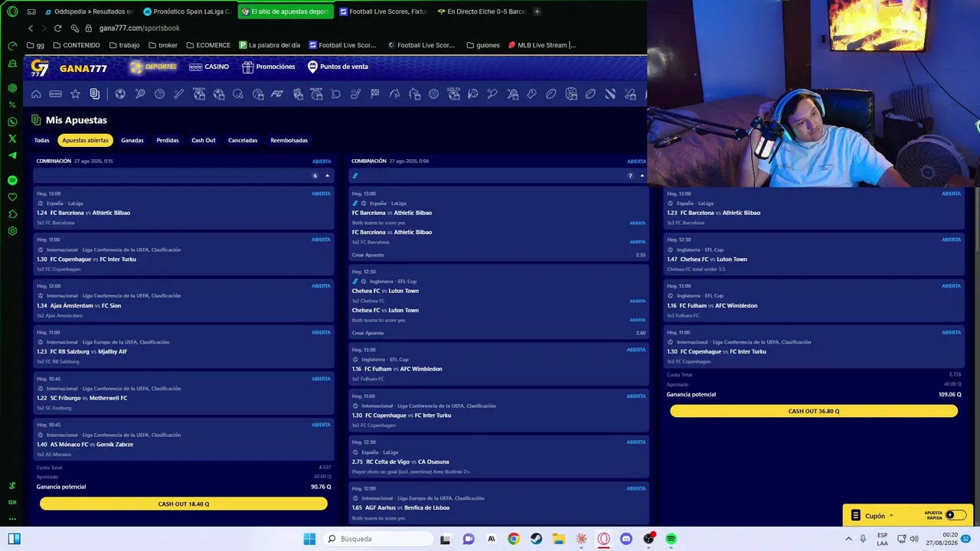
Task: Switch to the Reembolsadas tab
Action: click(289, 140)
